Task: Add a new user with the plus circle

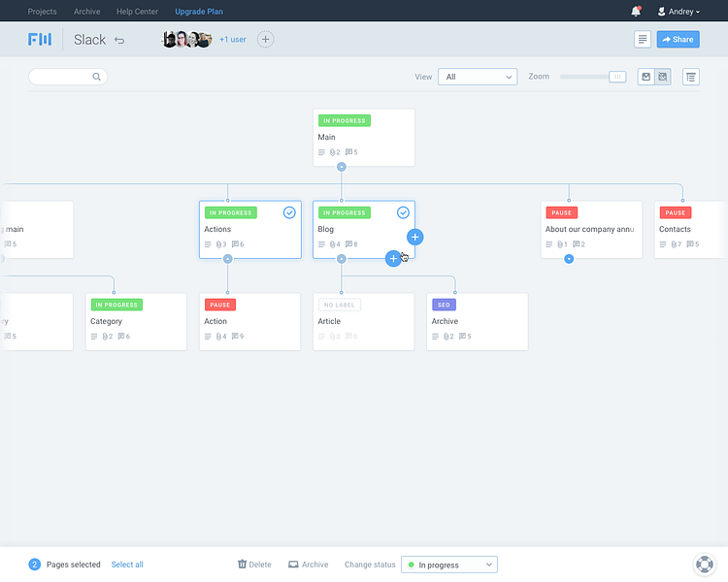Action: pos(266,40)
